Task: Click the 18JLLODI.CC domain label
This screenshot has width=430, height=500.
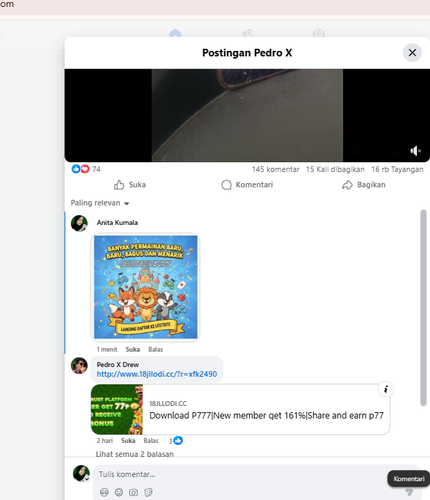Action: [x=168, y=404]
